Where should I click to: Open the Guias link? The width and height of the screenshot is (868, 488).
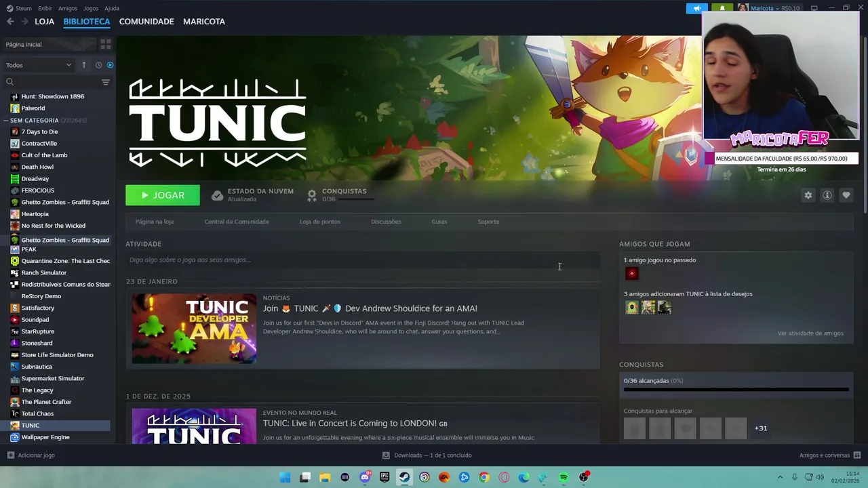439,222
